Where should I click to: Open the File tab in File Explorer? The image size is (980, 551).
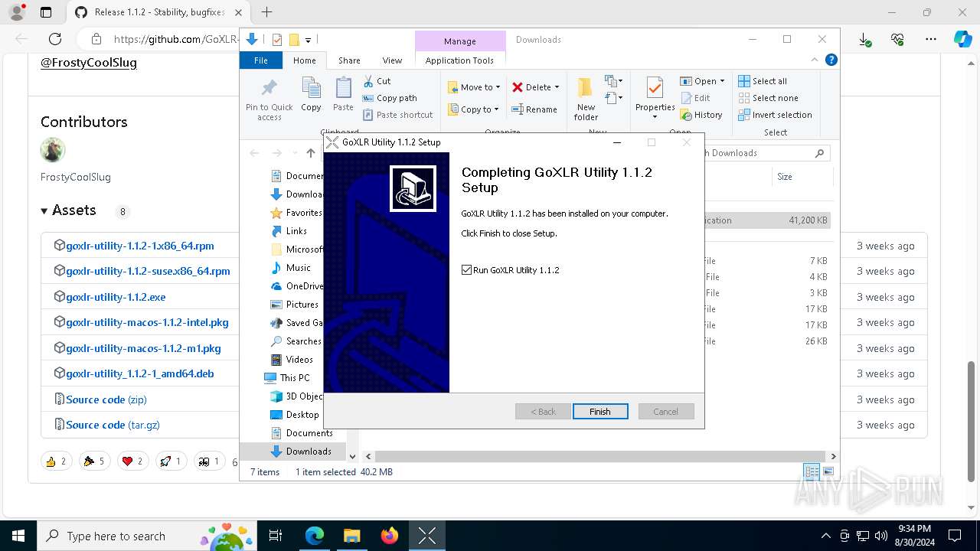coord(261,60)
